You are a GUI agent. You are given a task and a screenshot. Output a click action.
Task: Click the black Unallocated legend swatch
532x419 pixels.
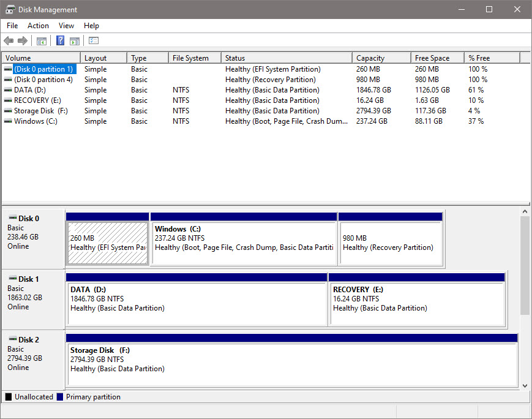click(9, 396)
